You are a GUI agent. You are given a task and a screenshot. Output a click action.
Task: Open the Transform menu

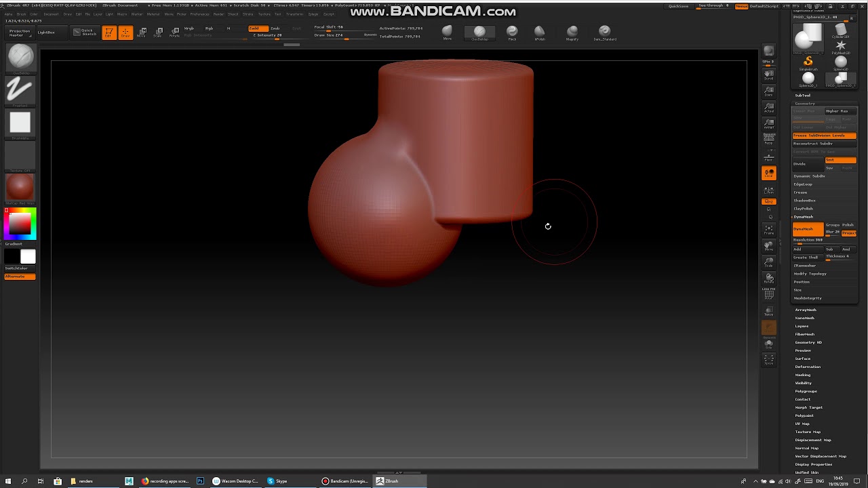coord(295,14)
